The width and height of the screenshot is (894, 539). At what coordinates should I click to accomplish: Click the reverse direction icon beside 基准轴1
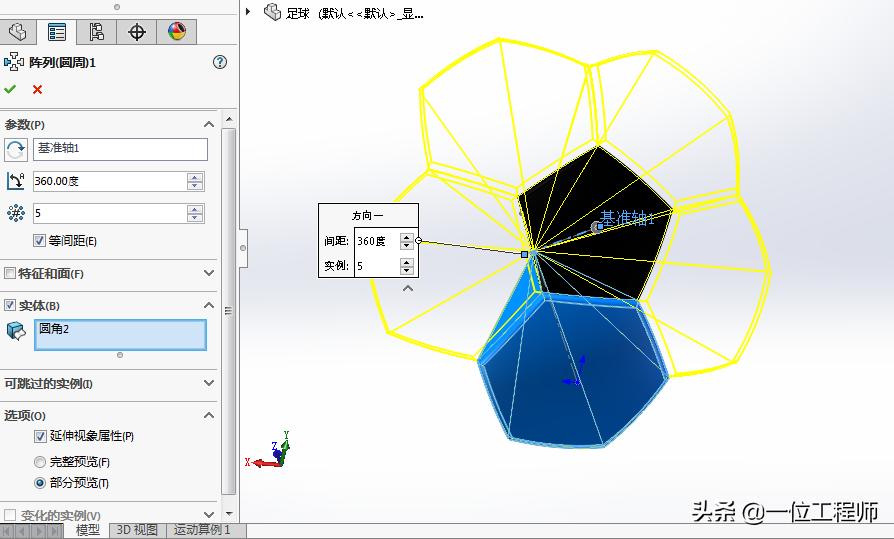16,150
